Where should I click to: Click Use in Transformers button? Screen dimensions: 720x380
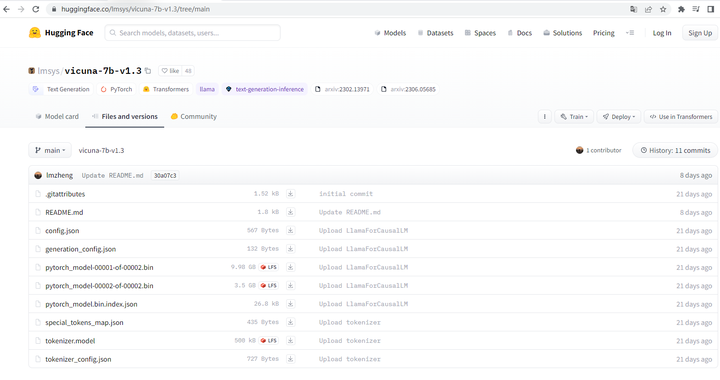[681, 117]
